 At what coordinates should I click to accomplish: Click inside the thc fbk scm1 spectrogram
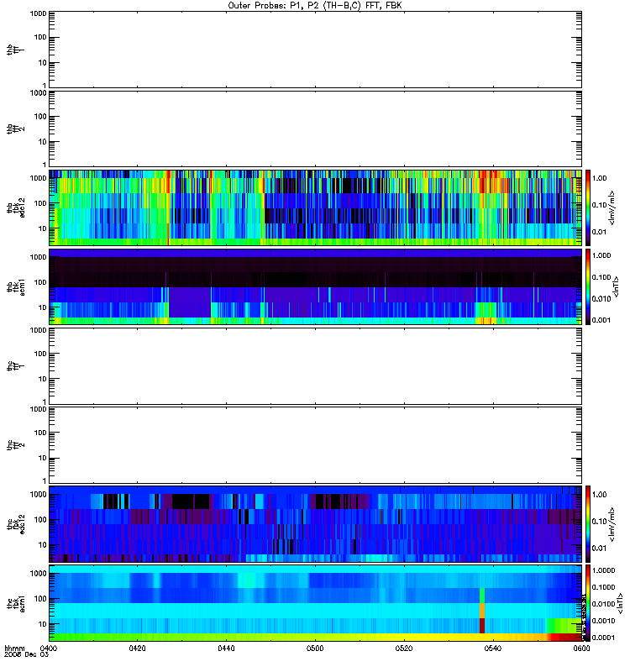[x=315, y=603]
